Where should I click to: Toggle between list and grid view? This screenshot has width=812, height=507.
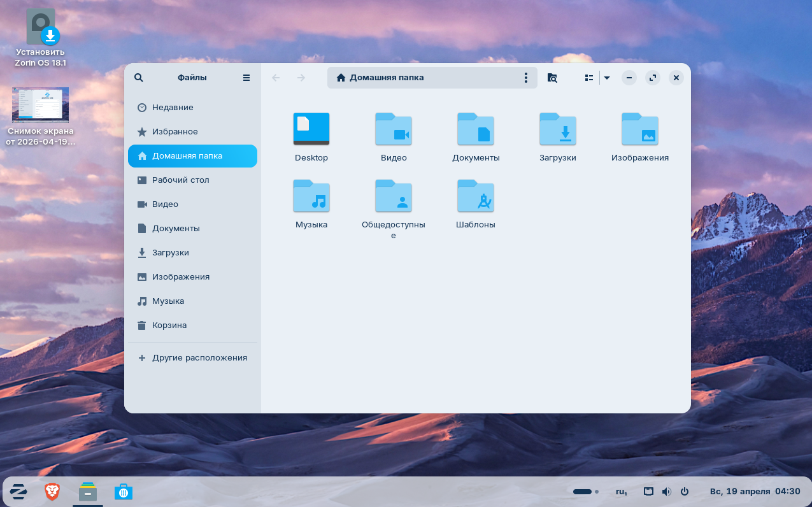(589, 78)
